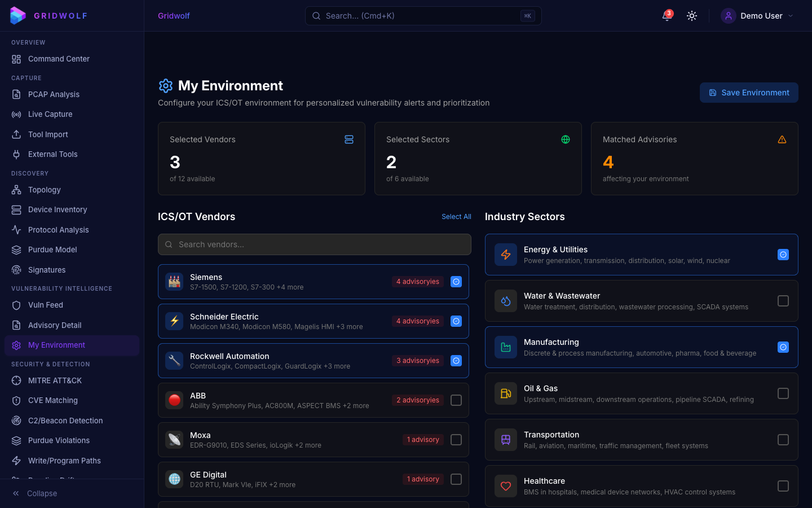
Task: Go to MITRE ATT&CK page
Action: (x=55, y=380)
